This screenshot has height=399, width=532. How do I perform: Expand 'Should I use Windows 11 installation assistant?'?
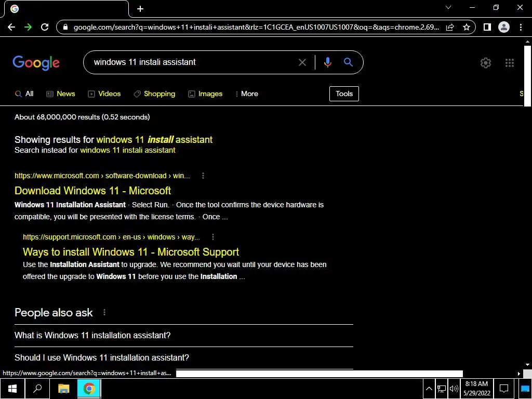[183, 357]
